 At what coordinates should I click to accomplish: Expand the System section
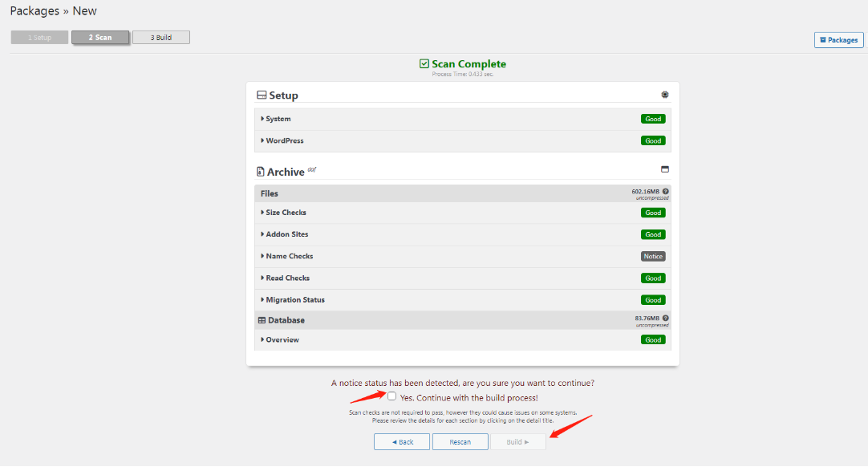278,119
